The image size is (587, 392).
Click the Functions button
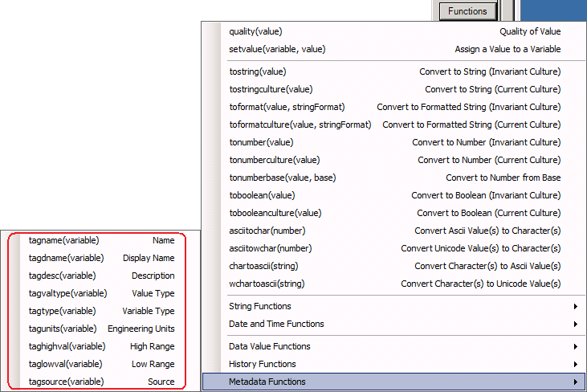click(467, 11)
